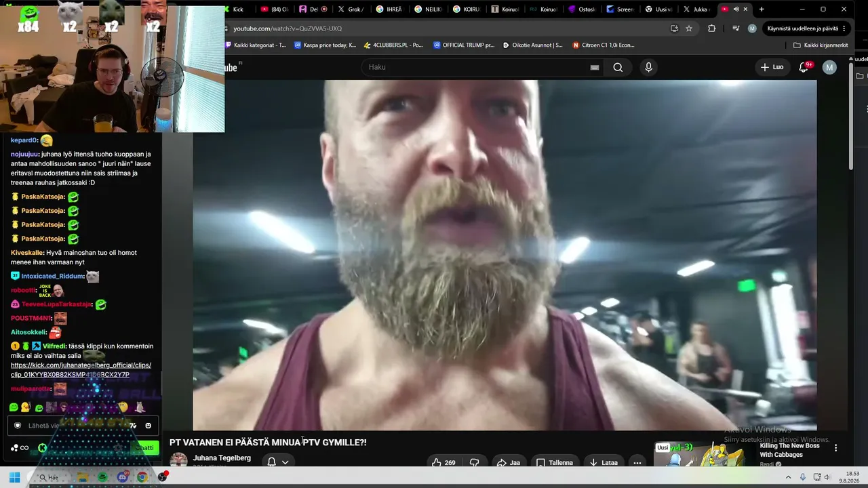Click the YouTube search magnifier button
This screenshot has height=488, width=868.
point(618,67)
